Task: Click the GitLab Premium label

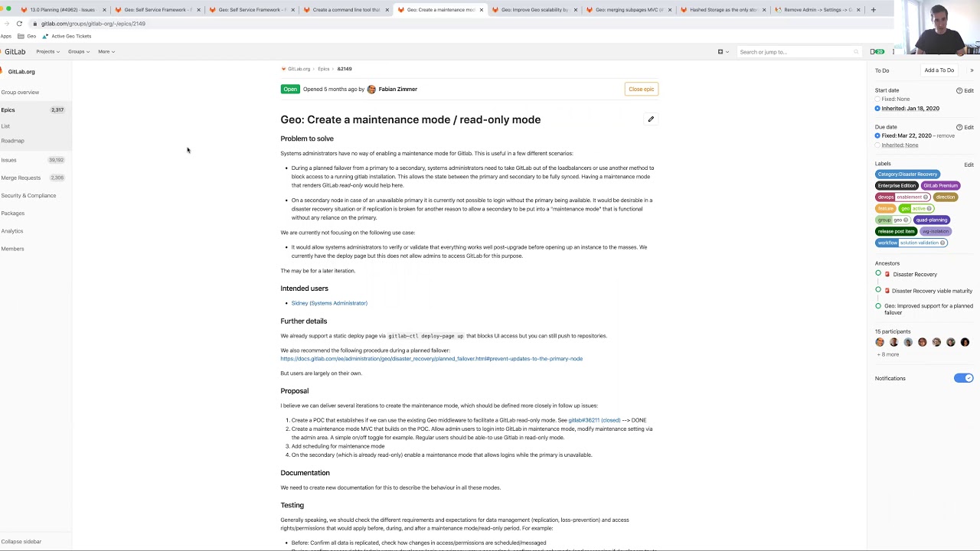Action: point(940,186)
